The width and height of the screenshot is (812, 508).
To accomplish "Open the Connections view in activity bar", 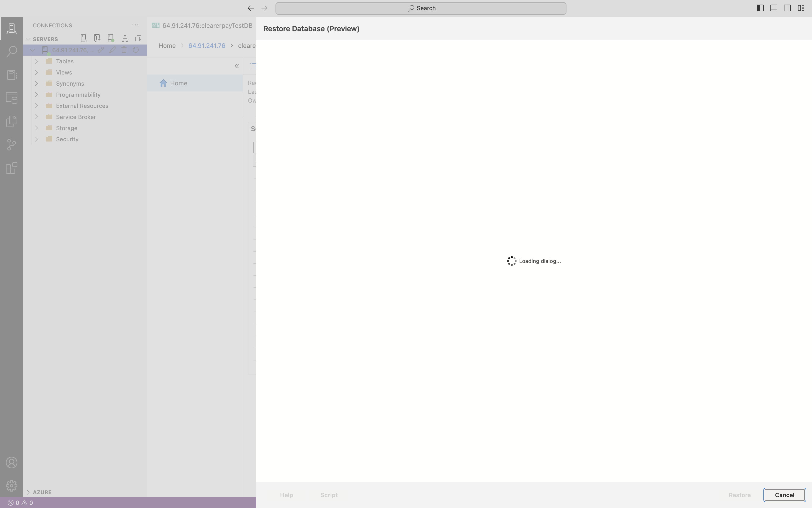I will (x=11, y=29).
